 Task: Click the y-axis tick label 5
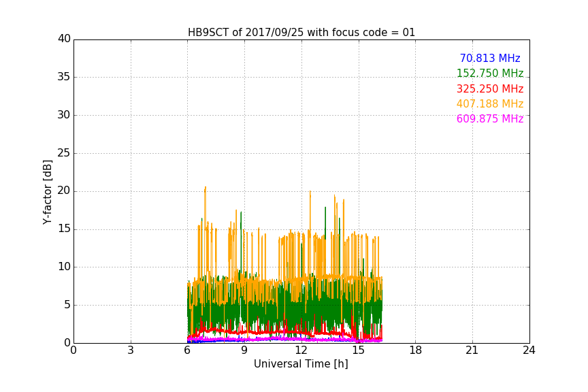(67, 305)
